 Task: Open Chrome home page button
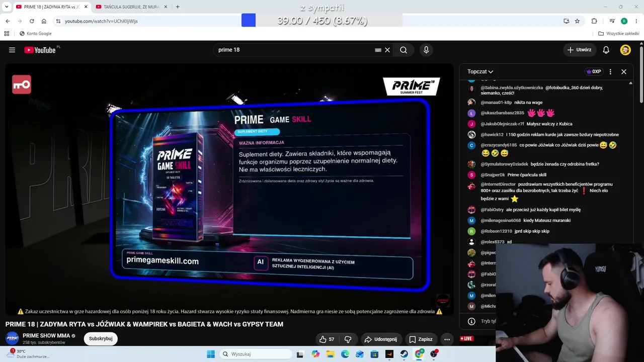coord(44,21)
